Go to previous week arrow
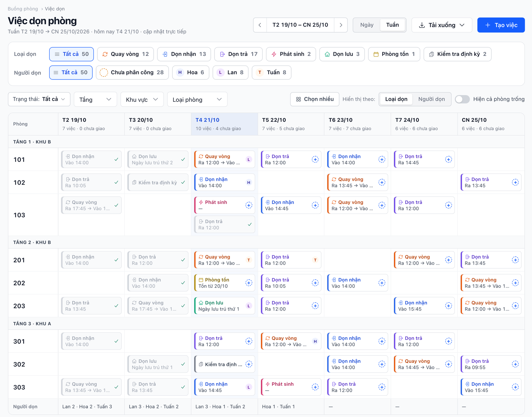532x417 pixels. [x=260, y=25]
